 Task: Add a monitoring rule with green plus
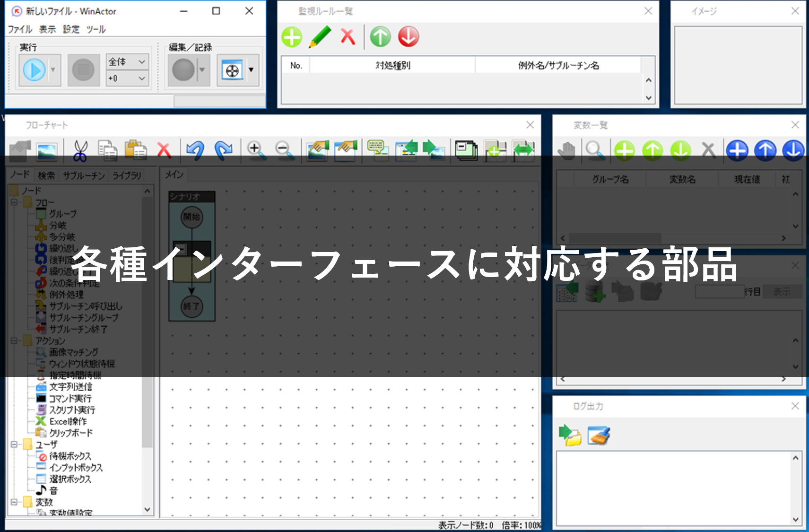click(292, 37)
